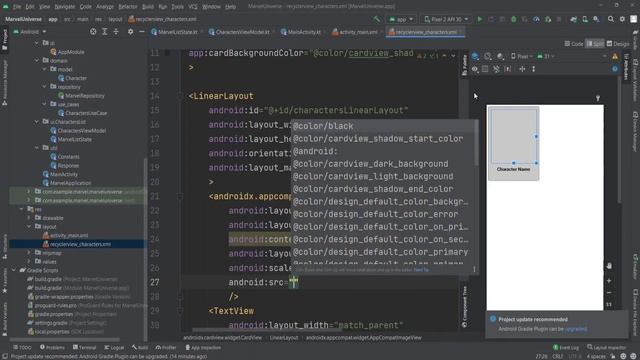The width and height of the screenshot is (640, 360).
Task: Hide the Project panel with minus icon
Action: (x=142, y=31)
